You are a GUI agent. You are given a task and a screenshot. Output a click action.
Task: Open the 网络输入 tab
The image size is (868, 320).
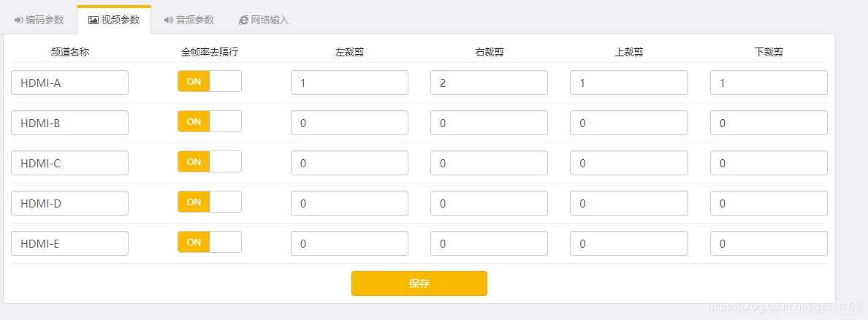264,20
